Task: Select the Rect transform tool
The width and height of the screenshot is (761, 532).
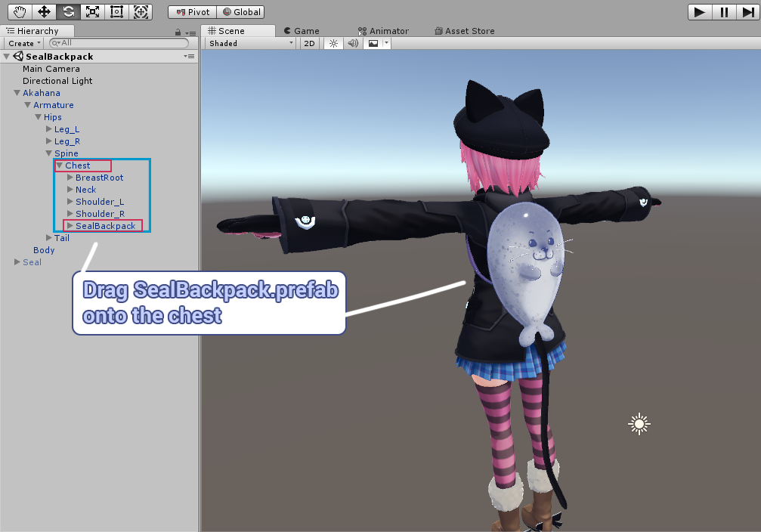Action: pyautogui.click(x=117, y=11)
